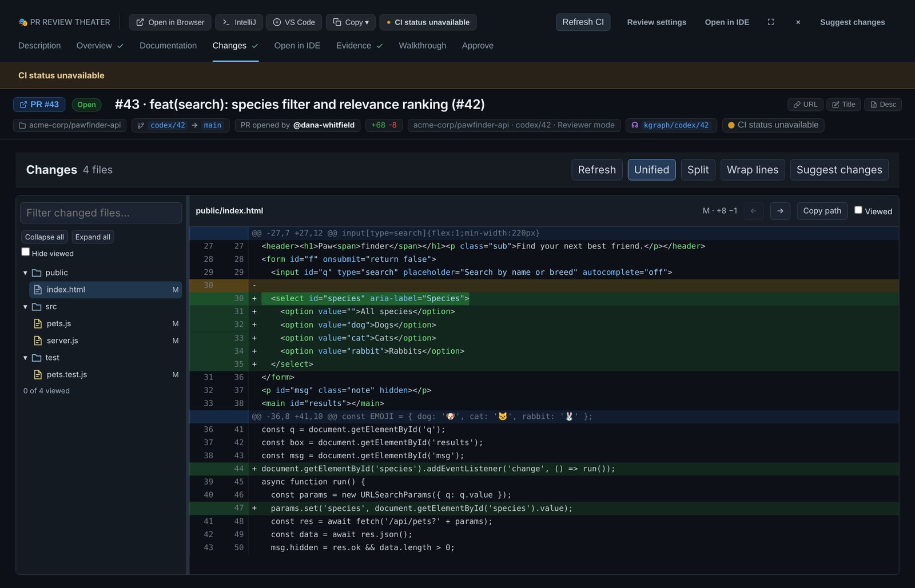This screenshot has width=915, height=588.
Task: Click the fullscreen expand icon
Action: pos(771,22)
